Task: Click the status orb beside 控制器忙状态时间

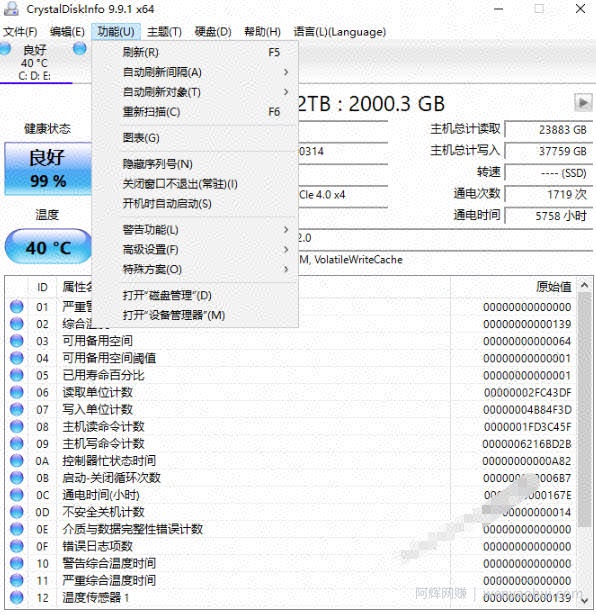Action: coord(16,460)
